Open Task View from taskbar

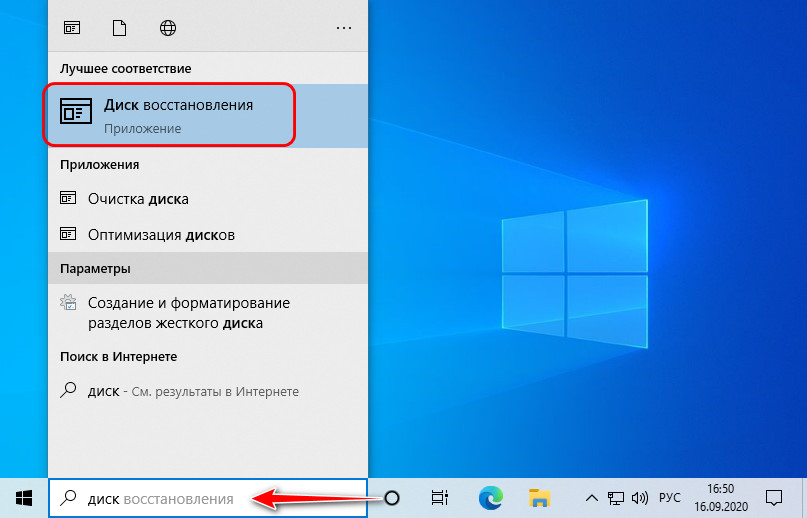click(438, 497)
